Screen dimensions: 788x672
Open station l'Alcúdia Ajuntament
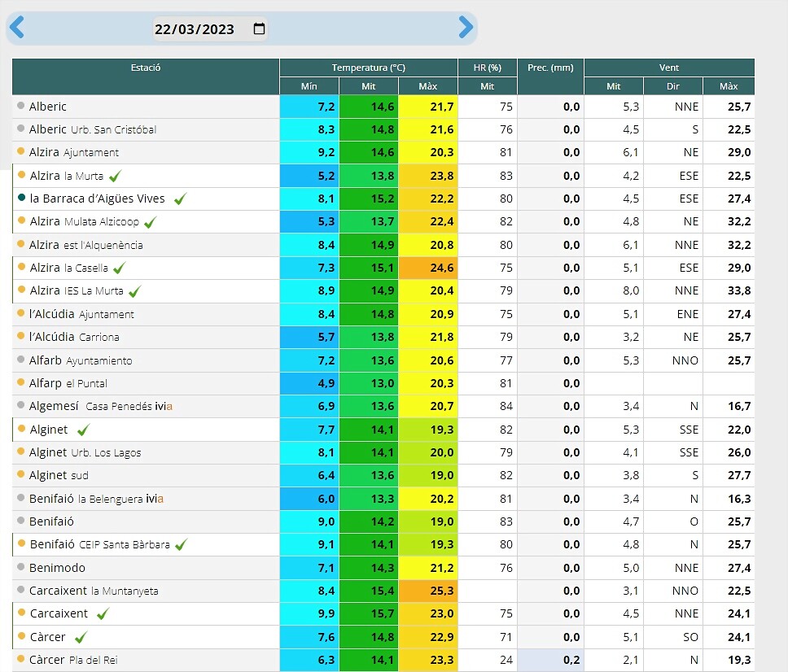coord(81,314)
